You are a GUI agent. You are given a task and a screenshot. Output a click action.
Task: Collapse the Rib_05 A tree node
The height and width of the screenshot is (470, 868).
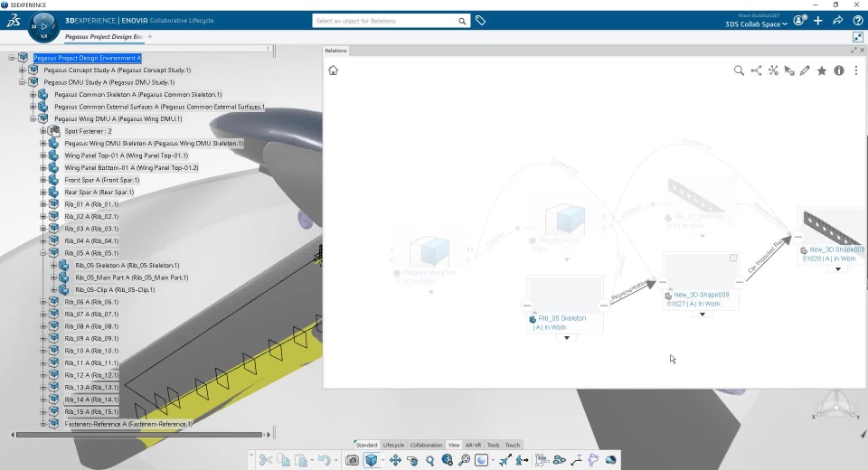tap(43, 253)
